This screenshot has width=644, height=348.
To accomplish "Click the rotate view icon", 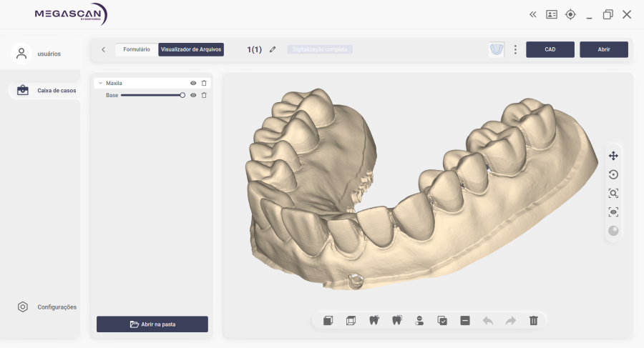I will click(x=613, y=174).
